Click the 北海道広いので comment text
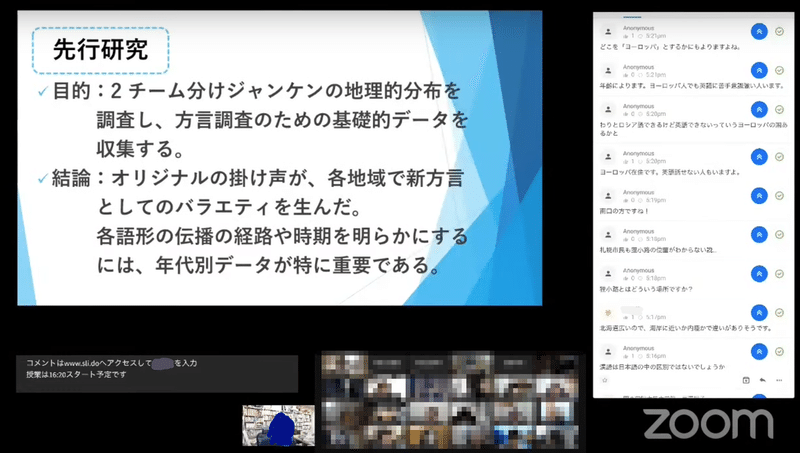The height and width of the screenshot is (453, 800). pos(686,329)
